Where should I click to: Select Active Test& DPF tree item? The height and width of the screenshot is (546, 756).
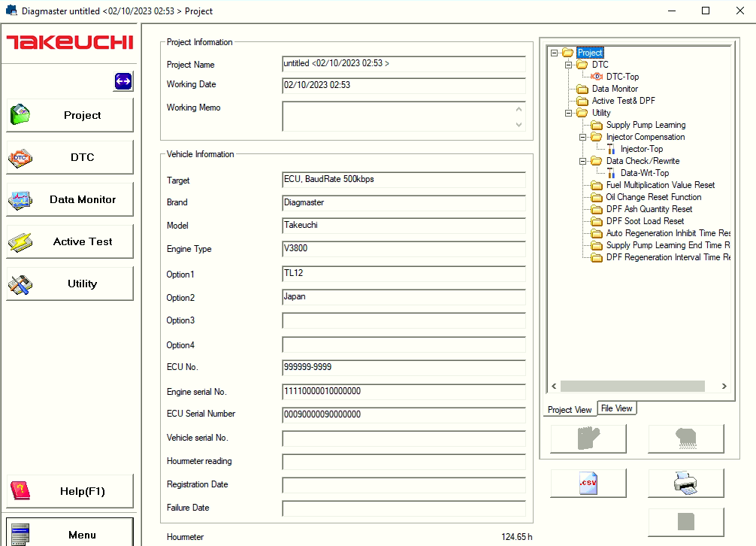624,101
